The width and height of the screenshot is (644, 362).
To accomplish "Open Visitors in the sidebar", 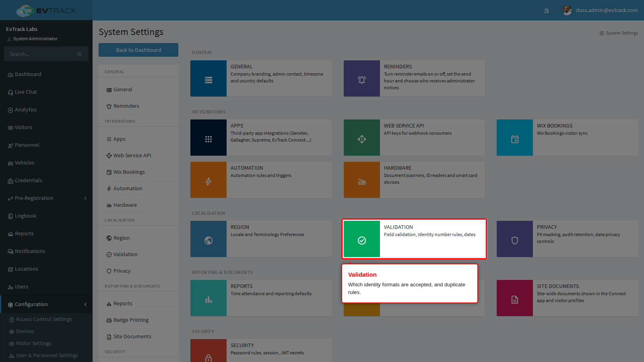I will [46, 128].
